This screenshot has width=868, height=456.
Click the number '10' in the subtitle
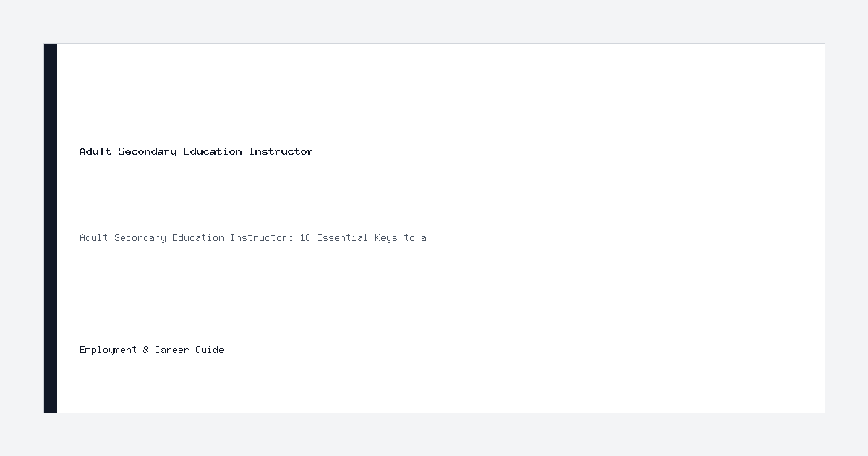[x=305, y=237]
